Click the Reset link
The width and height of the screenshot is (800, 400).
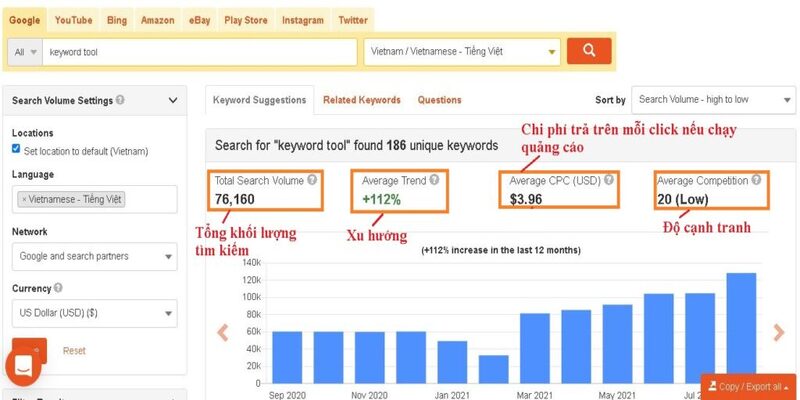click(x=74, y=351)
